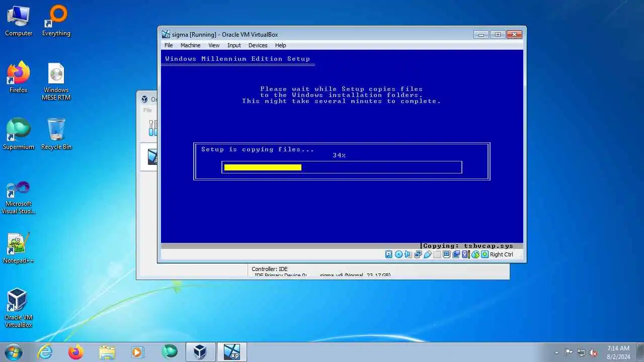
Task: Click the muted volume tray icon
Action: click(x=593, y=352)
